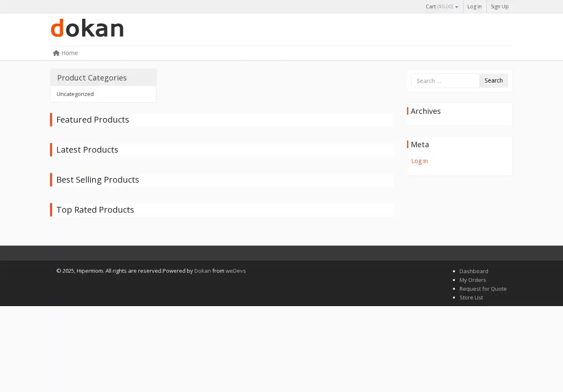Click the Sign Up link
563x392 pixels.
tap(499, 7)
